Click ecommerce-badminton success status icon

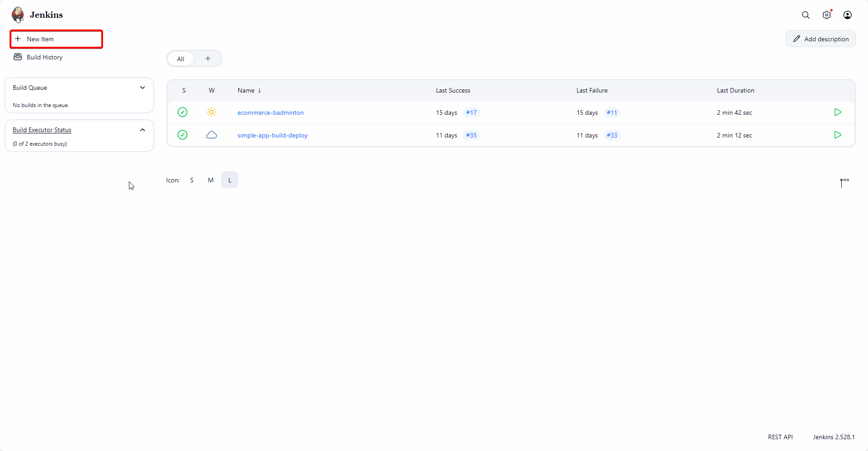182,112
